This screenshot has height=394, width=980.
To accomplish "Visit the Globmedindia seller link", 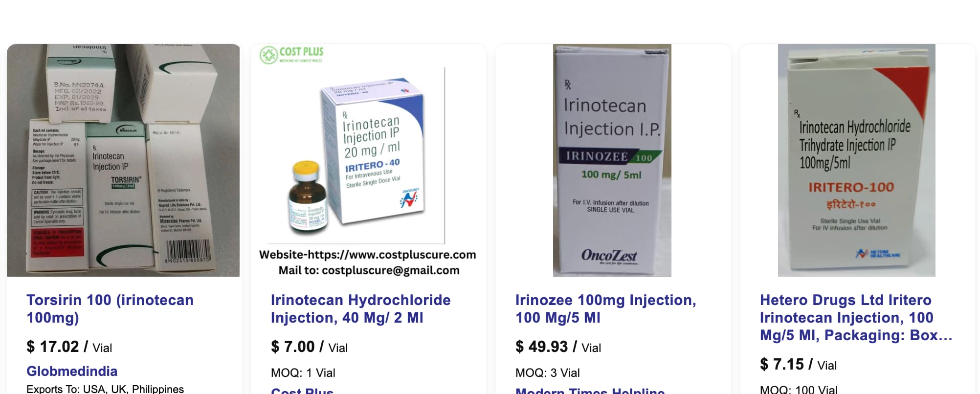I will coord(72,371).
